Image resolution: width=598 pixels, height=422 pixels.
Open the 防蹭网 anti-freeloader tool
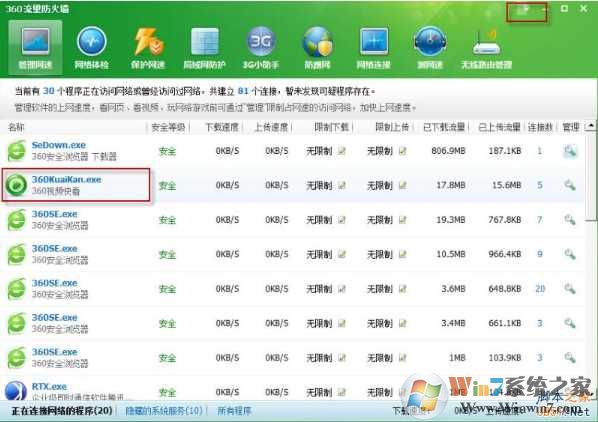click(x=317, y=48)
